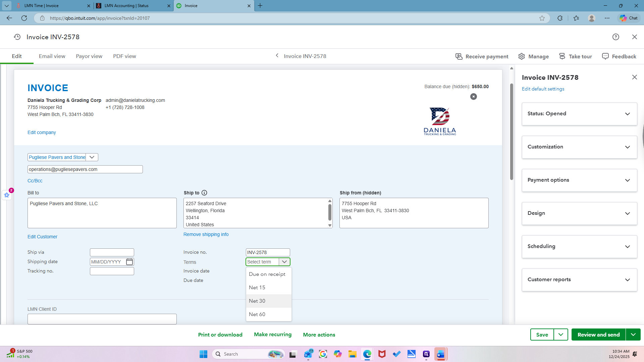Click the Ship via input field
Screen dimensions: 644x362
coord(112,252)
